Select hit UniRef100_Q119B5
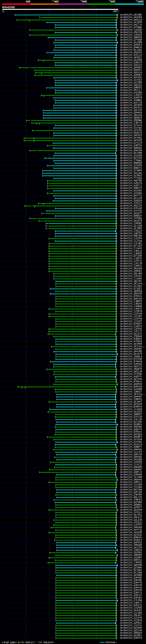Viewport: 146px width, 644px height. [131, 42]
